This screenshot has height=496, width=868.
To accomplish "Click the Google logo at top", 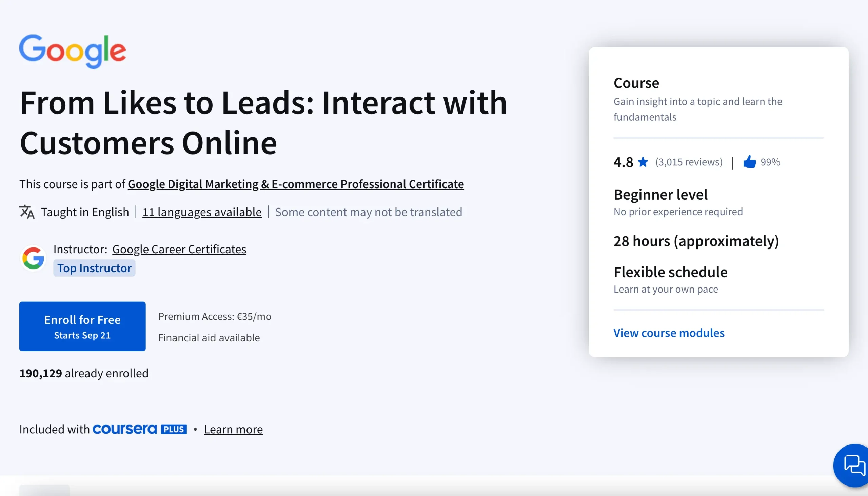I will pos(73,51).
